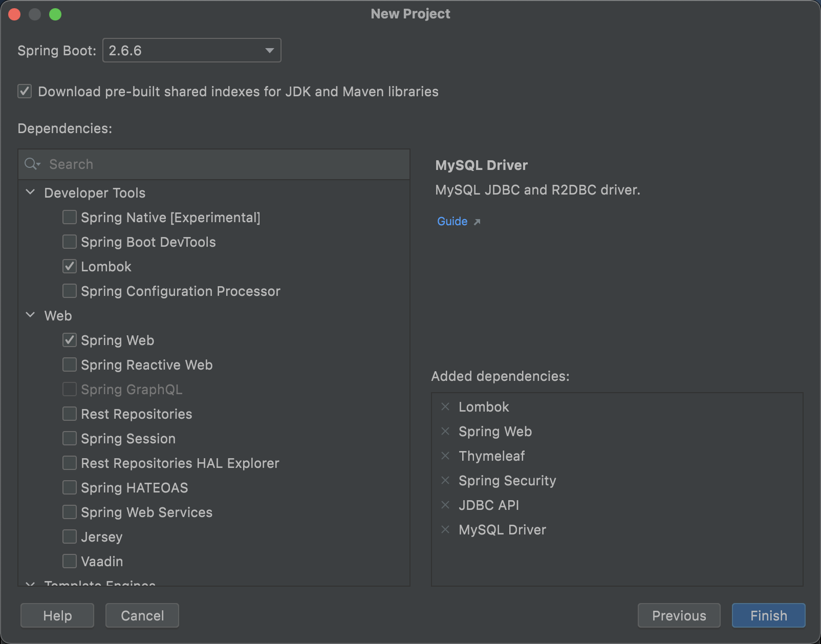Select the Web category label
This screenshot has height=644, width=821.
point(58,315)
